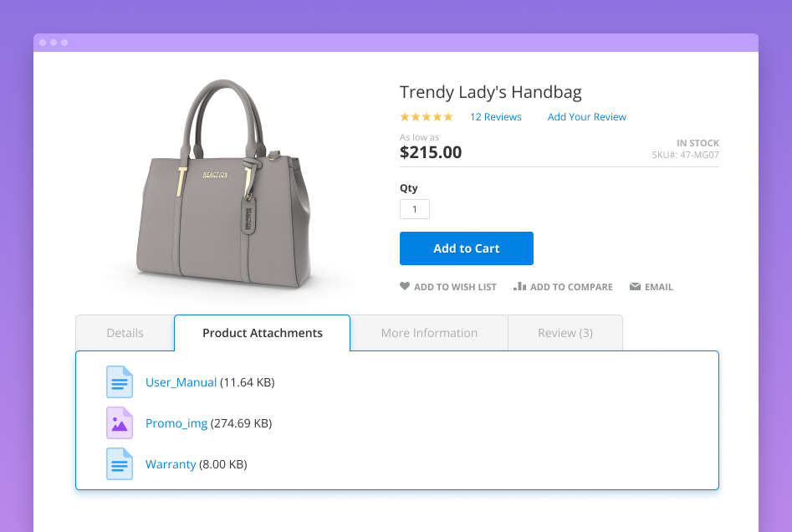Image resolution: width=792 pixels, height=532 pixels.
Task: Select the fifth rating star
Action: click(447, 116)
